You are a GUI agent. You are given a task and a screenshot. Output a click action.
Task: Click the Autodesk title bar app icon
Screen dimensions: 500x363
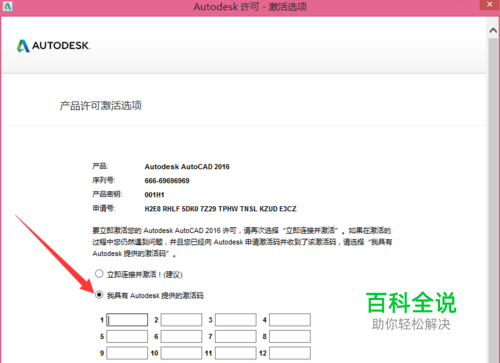pyautogui.click(x=7, y=6)
